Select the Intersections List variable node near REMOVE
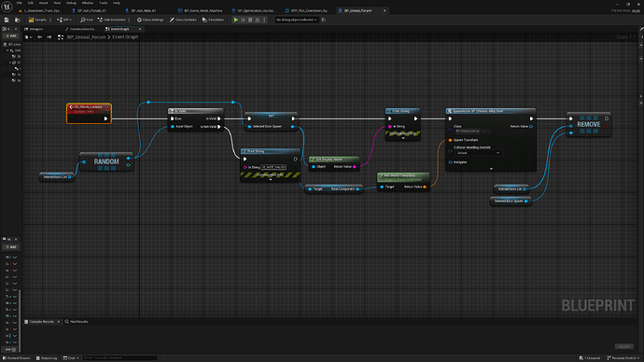The image size is (644, 362). click(x=511, y=188)
